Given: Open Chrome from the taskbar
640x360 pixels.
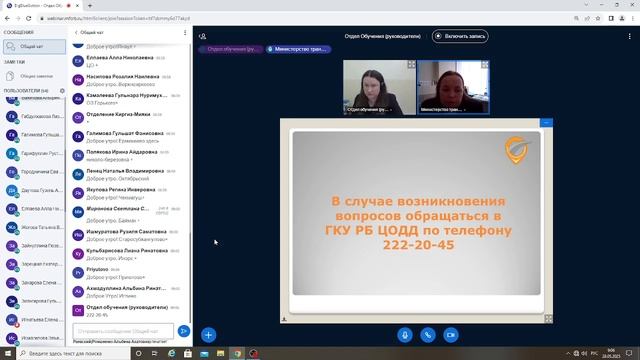Looking at the screenshot, I should pyautogui.click(x=237, y=353).
